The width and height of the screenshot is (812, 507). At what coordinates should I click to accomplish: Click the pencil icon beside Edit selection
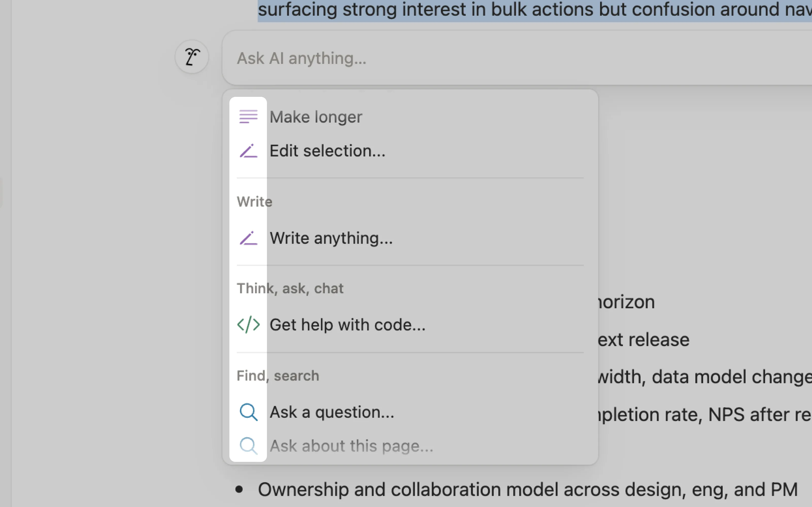tap(248, 151)
